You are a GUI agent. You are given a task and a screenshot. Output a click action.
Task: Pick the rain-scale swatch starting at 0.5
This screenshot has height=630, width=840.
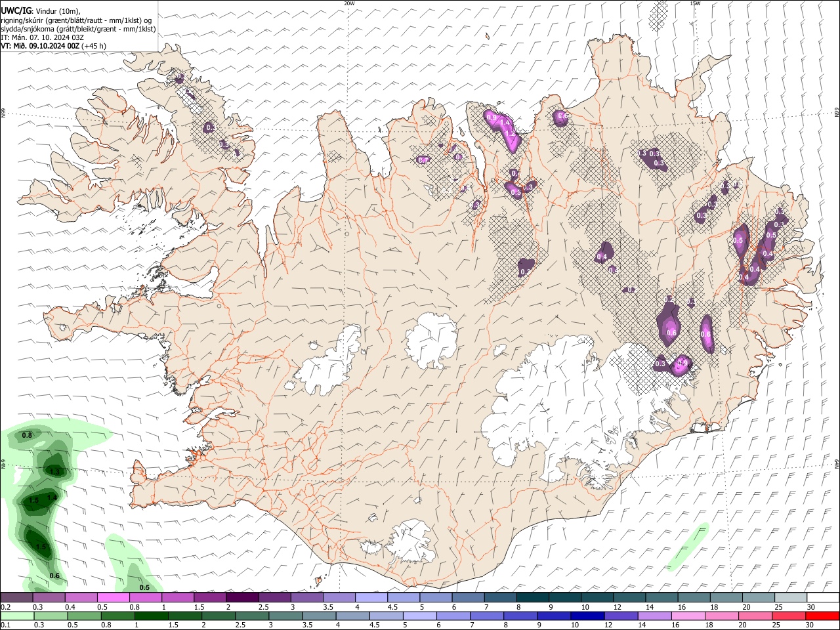(x=84, y=616)
